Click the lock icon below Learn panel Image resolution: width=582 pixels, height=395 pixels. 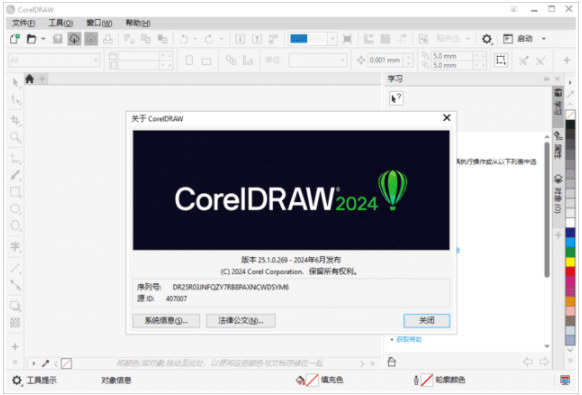[x=392, y=362]
